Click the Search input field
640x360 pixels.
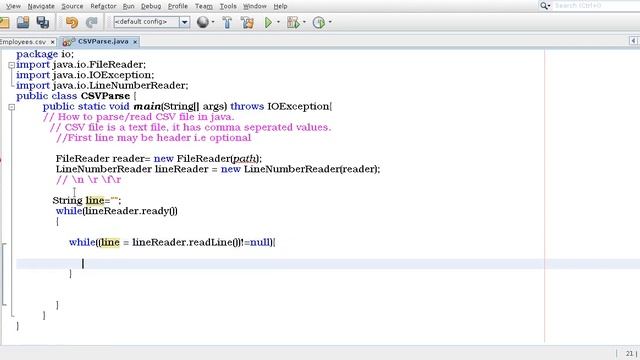(597, 6)
